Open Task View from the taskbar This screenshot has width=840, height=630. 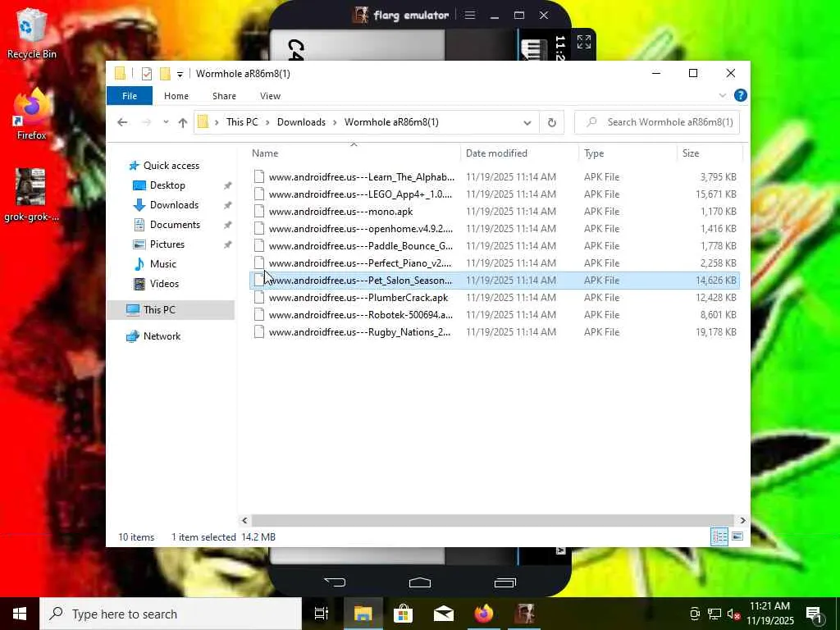point(322,614)
